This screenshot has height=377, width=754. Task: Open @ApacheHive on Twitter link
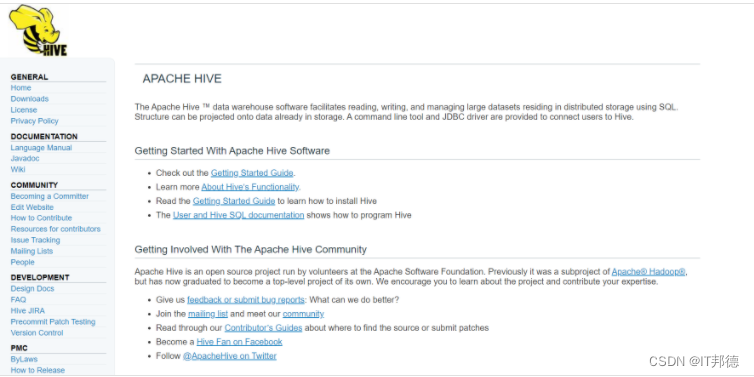pyautogui.click(x=230, y=356)
